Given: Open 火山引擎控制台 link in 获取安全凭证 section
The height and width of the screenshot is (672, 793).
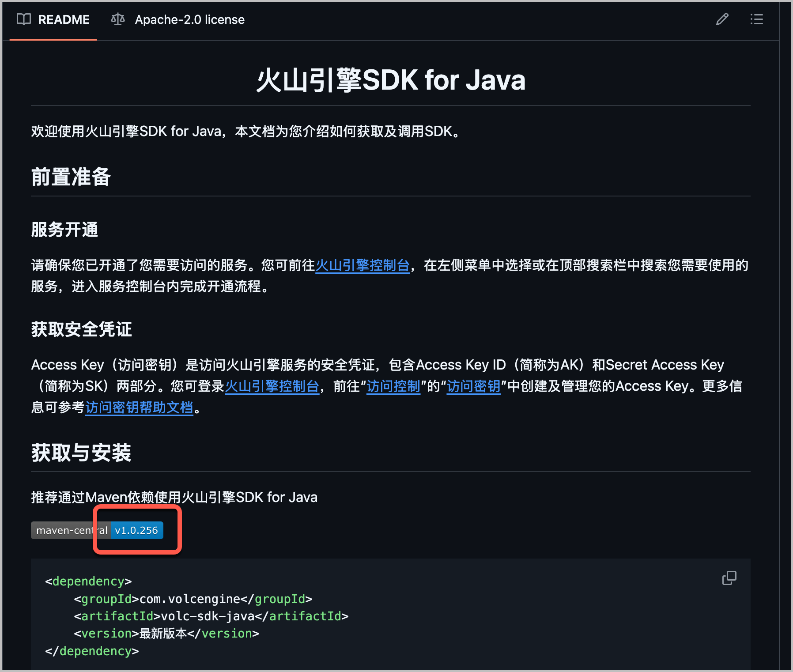Looking at the screenshot, I should (x=272, y=386).
